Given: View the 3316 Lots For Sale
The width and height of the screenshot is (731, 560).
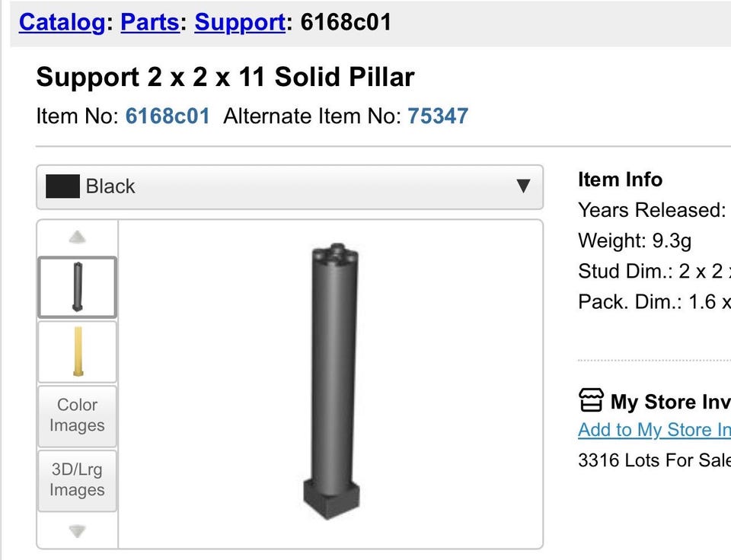Looking at the screenshot, I should [x=653, y=460].
